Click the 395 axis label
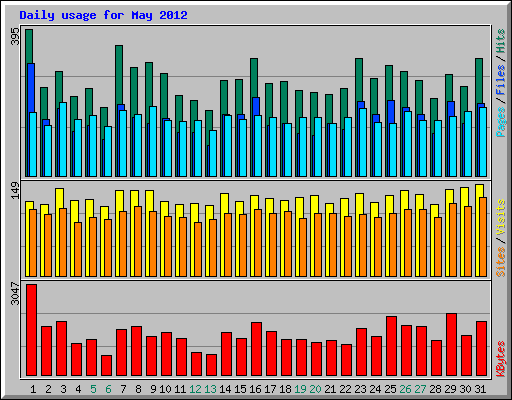This screenshot has width=512, height=400. [x=15, y=36]
